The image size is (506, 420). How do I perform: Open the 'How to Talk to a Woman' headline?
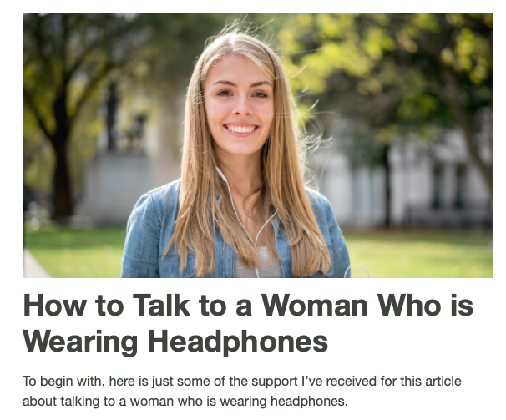248,323
